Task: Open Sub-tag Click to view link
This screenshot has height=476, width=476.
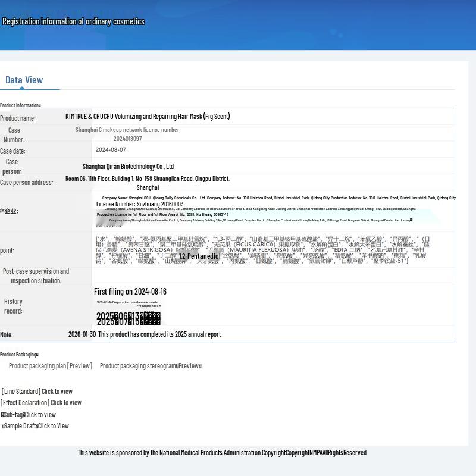Action: [x=29, y=415]
